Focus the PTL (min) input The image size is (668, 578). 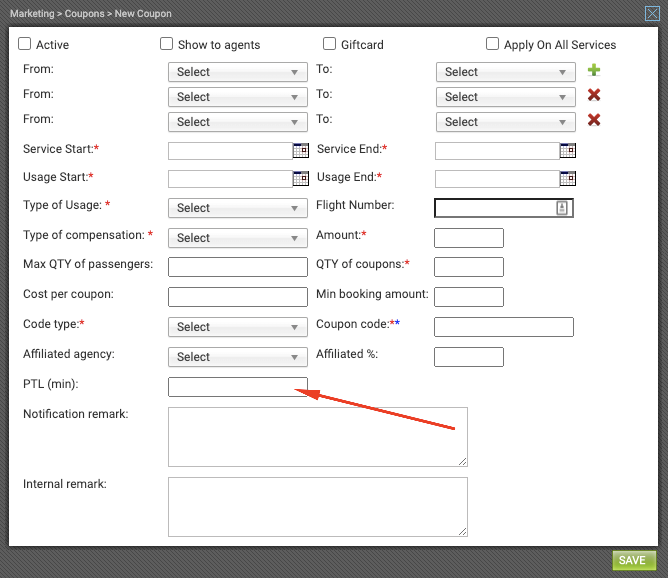point(238,387)
